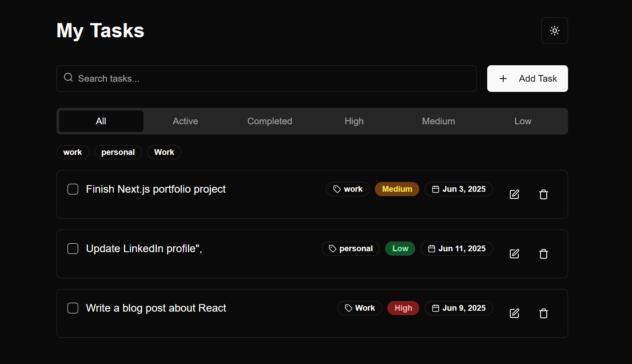Viewport: 632px width, 364px height.
Task: Filter by capitalized 'Work' tag chip
Action: [164, 152]
